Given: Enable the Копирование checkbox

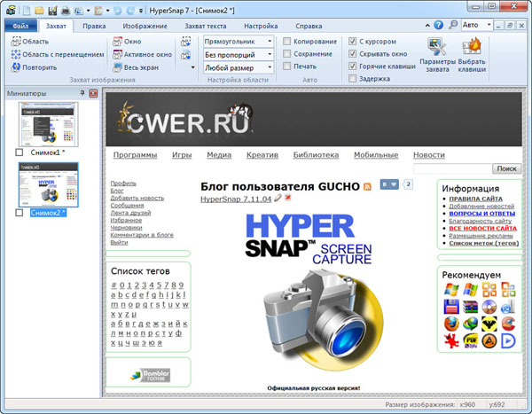Looking at the screenshot, I should 286,42.
